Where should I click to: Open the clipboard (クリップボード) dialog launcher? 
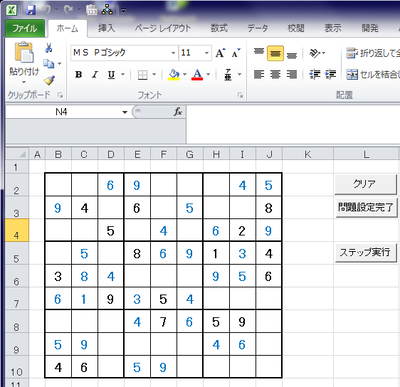tap(60, 95)
